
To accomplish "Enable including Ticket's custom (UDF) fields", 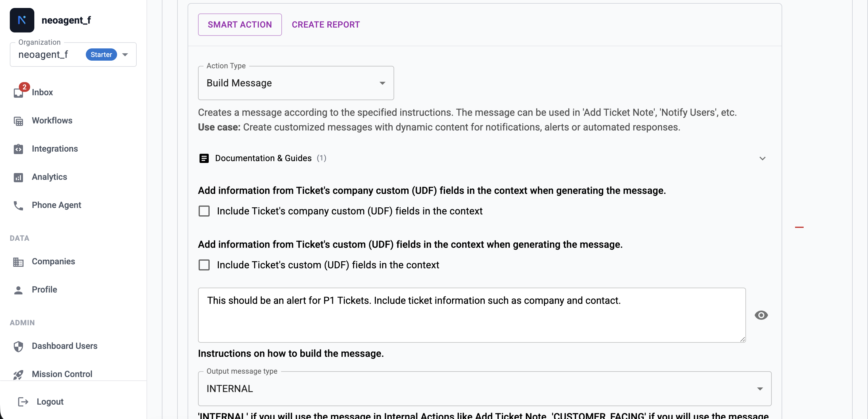I will pos(204,265).
